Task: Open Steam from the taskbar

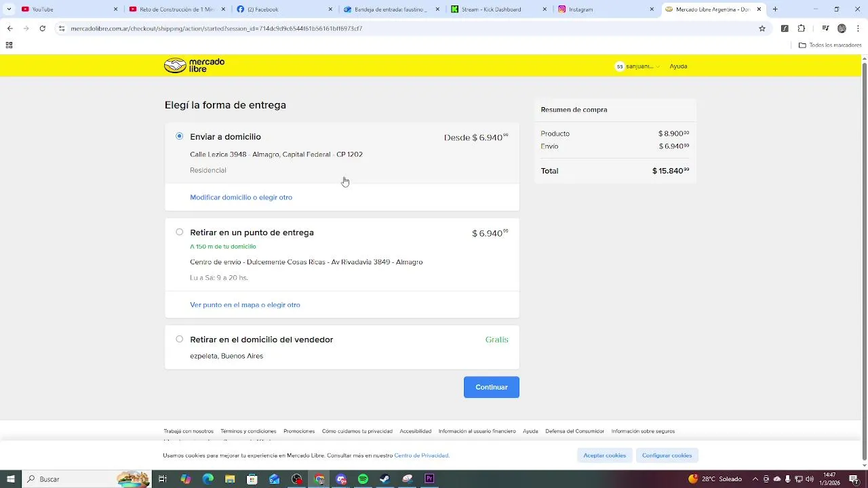Action: [x=384, y=479]
